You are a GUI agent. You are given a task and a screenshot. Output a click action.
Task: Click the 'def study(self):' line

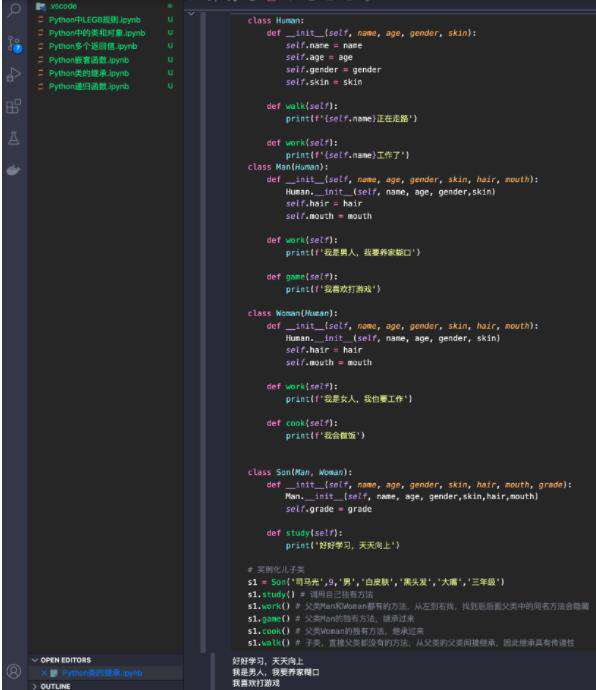pos(304,533)
